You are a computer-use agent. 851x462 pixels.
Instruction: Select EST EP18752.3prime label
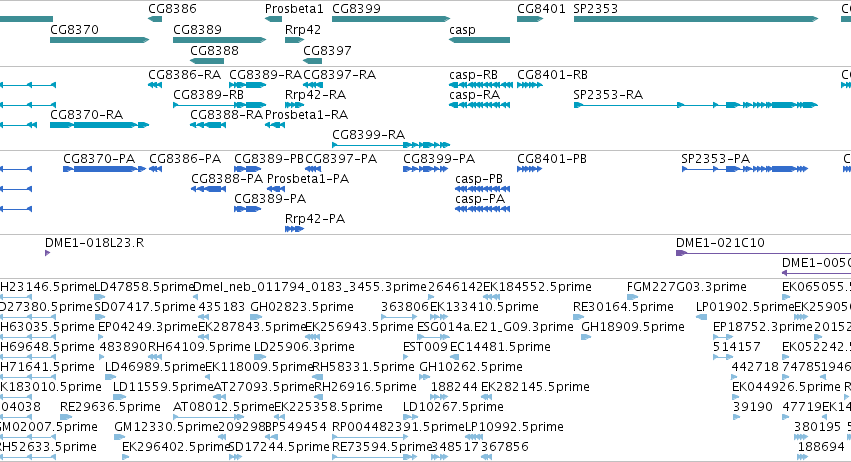pos(763,327)
